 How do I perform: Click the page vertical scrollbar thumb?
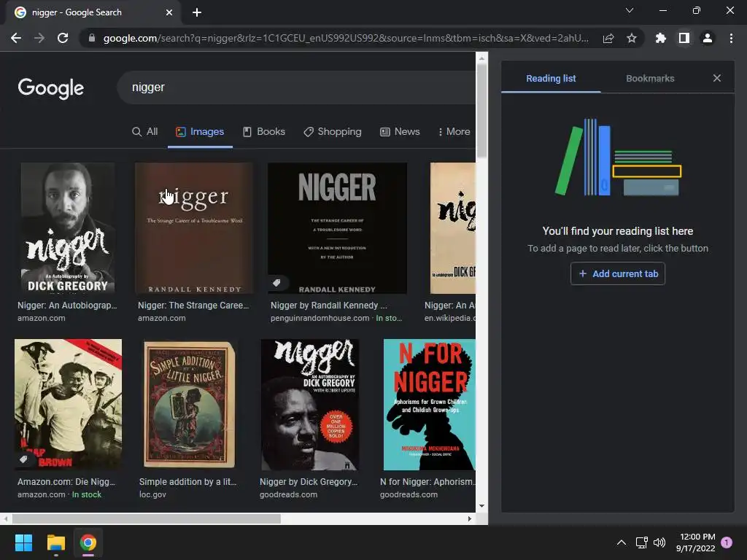point(481,112)
